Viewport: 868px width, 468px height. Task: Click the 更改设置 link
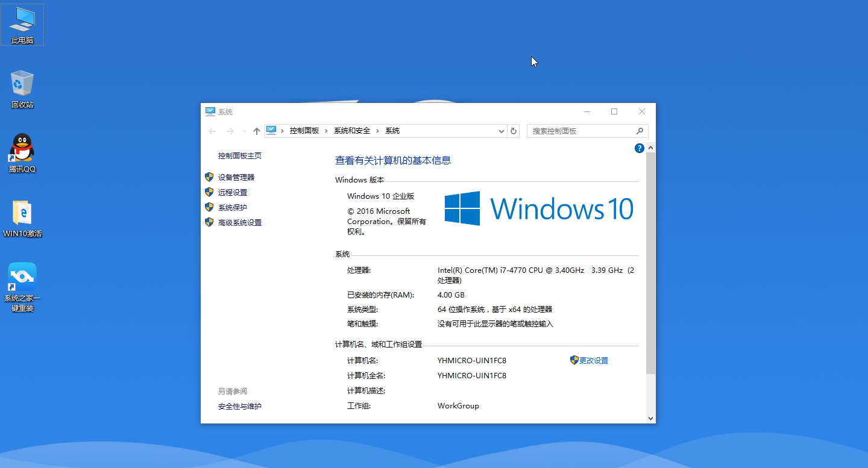594,360
